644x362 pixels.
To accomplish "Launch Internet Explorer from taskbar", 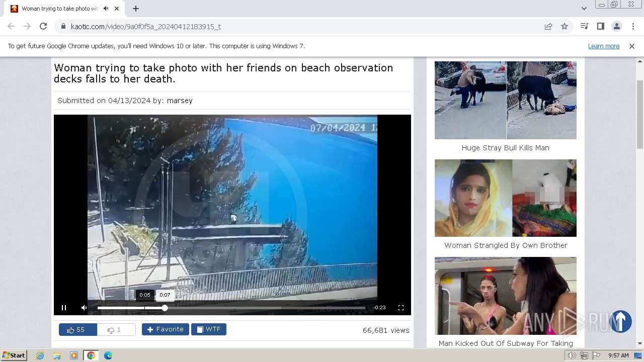I will [40, 355].
